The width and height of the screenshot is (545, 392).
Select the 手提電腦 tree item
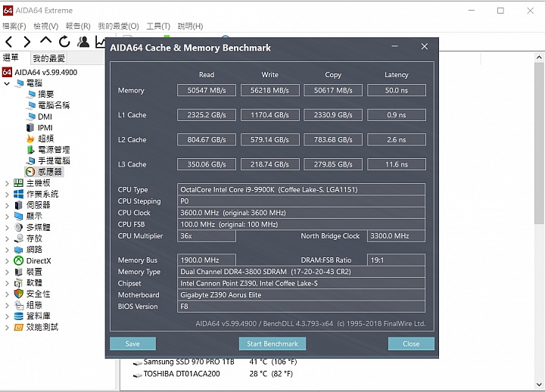pyautogui.click(x=54, y=161)
